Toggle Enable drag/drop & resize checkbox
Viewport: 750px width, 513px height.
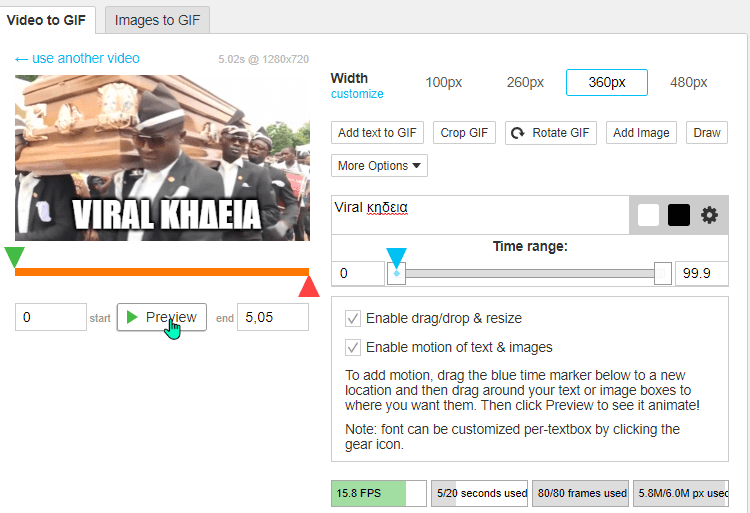click(x=353, y=318)
